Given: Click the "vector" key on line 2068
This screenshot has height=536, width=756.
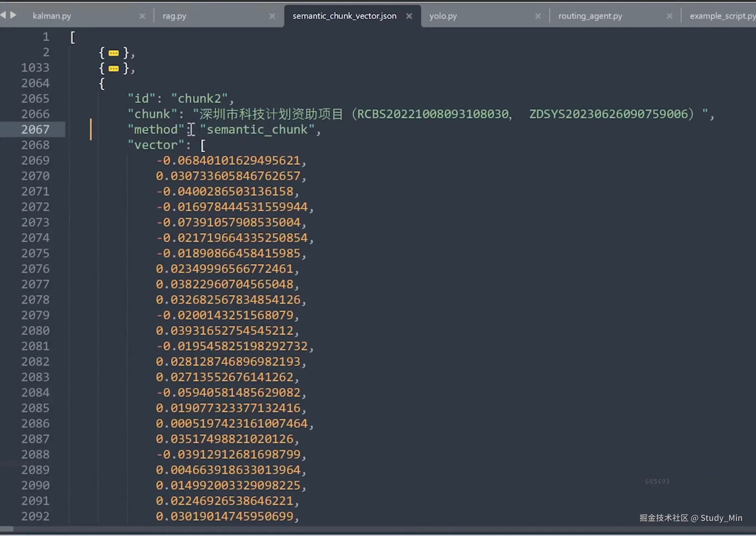Looking at the screenshot, I should (x=156, y=145).
